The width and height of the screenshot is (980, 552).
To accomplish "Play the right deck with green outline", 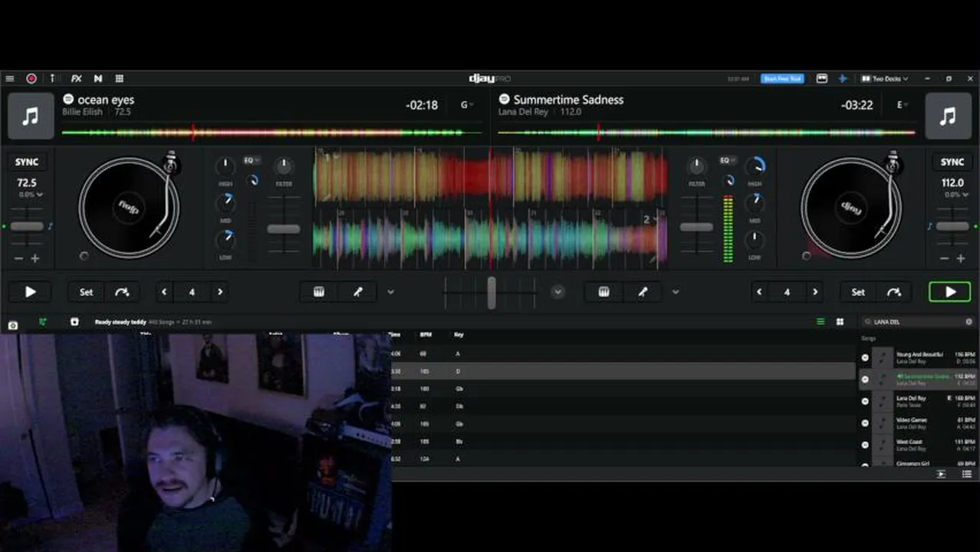I will [949, 292].
